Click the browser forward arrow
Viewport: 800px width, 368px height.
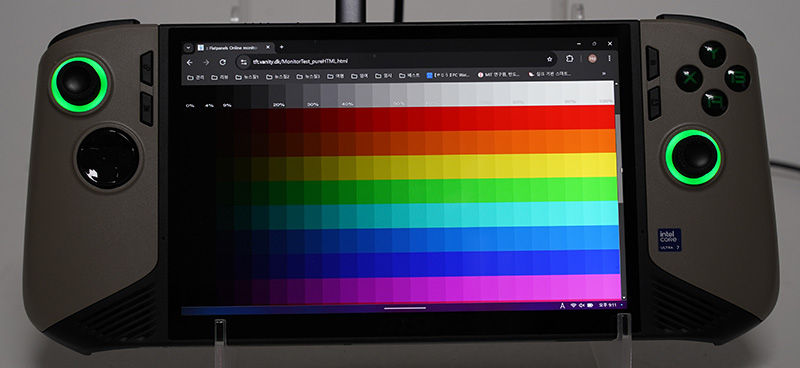click(x=206, y=62)
